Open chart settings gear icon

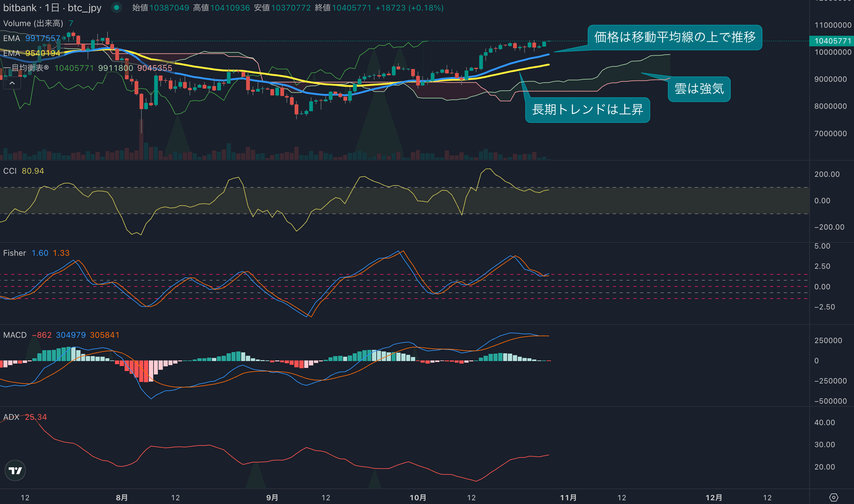pyautogui.click(x=833, y=497)
